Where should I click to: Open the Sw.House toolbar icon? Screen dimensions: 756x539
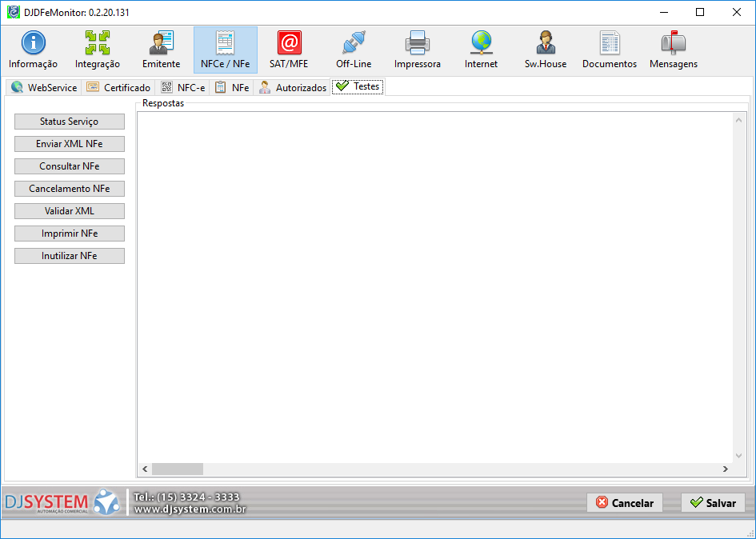(546, 50)
